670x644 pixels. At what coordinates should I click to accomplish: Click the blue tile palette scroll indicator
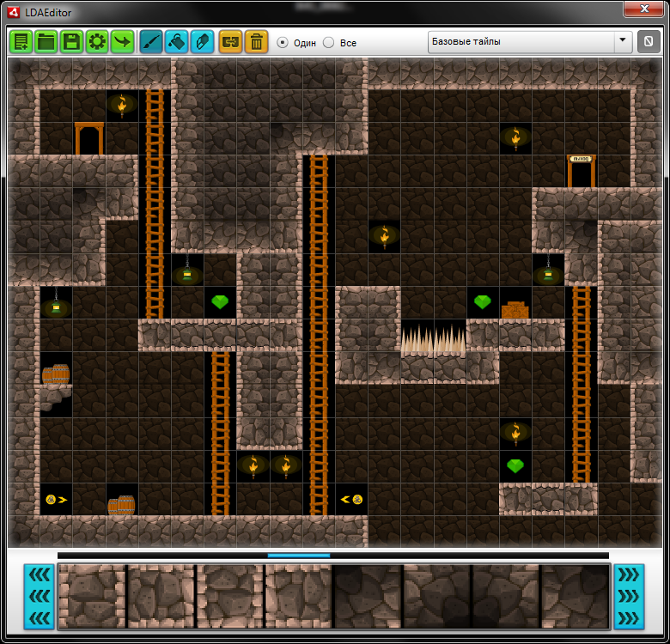(x=298, y=556)
